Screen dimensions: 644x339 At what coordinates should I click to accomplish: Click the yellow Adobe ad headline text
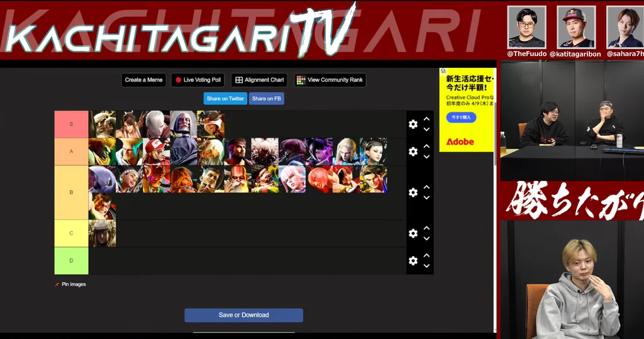click(469, 83)
